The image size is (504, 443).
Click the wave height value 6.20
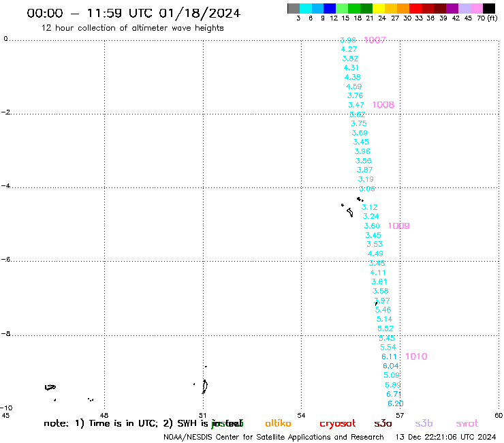tap(395, 403)
